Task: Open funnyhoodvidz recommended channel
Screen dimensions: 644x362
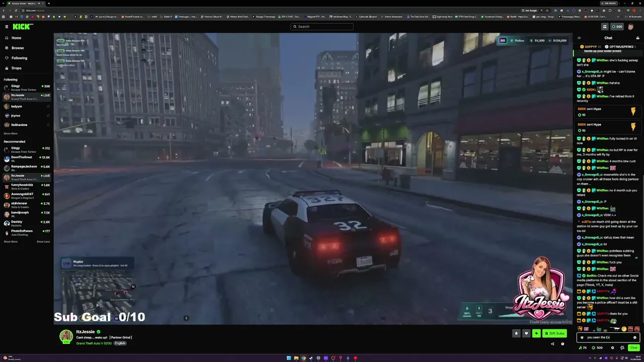Action: (x=26, y=186)
